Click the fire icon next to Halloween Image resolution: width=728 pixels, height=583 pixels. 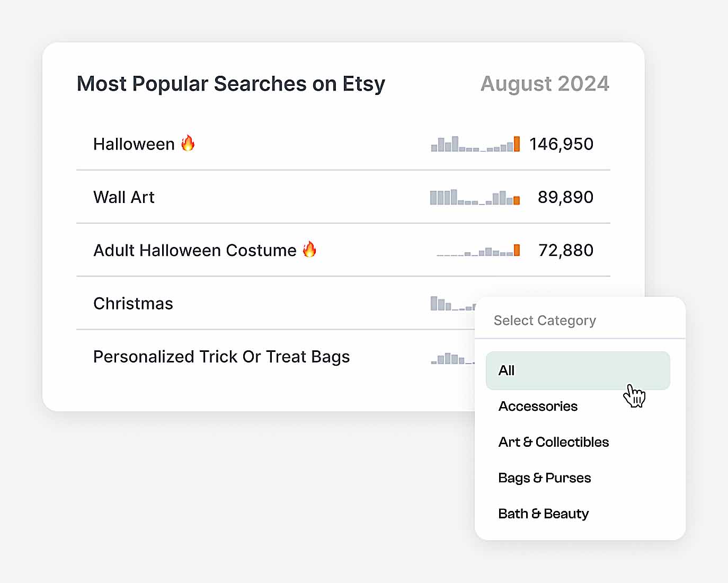click(x=188, y=143)
